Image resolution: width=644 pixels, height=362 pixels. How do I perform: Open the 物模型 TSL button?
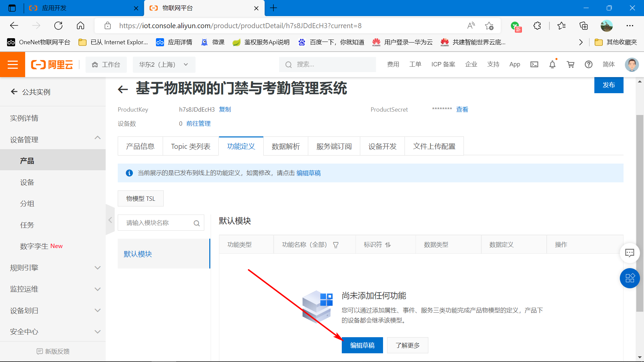pos(141,198)
